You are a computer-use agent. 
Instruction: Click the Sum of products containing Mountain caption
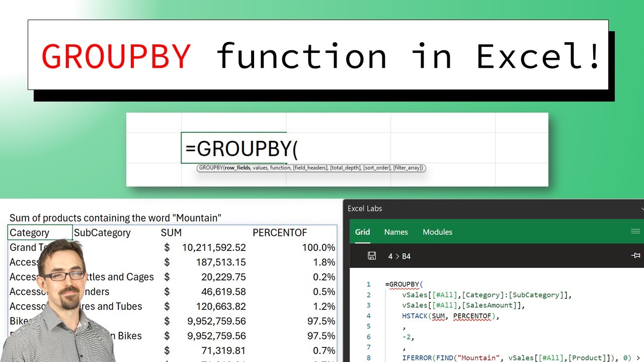point(115,218)
